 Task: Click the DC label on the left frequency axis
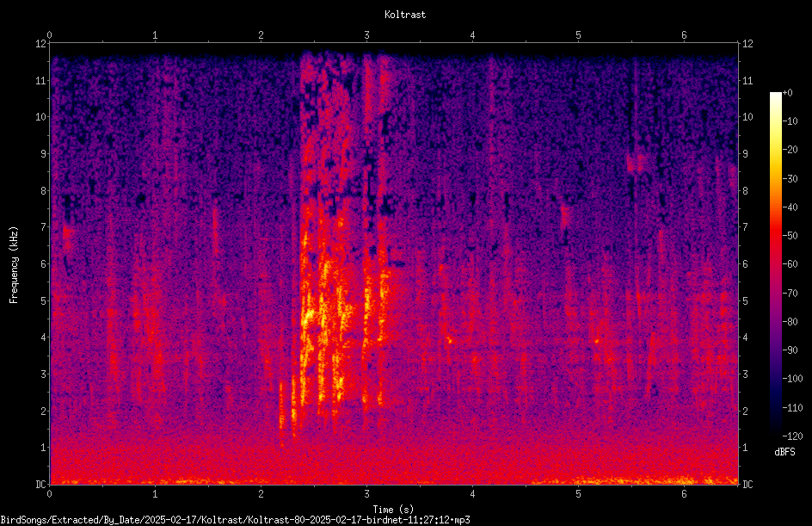coord(41,484)
